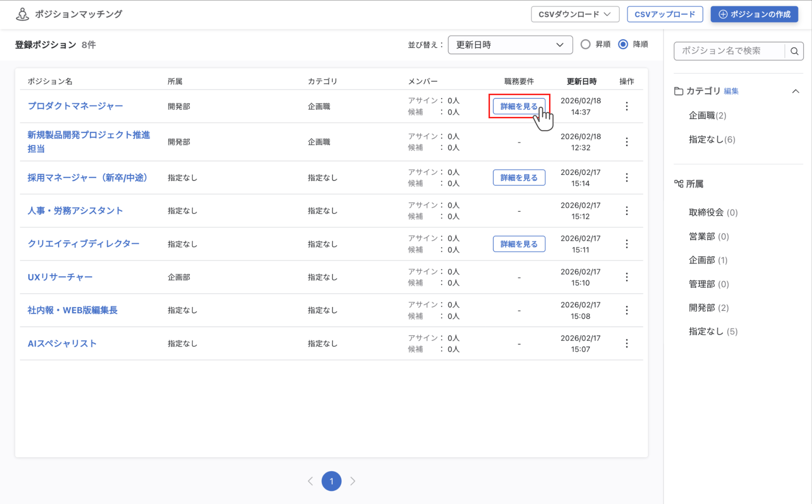Click 詳細を見る for 採用マネージャー row
The image size is (812, 504).
click(519, 177)
